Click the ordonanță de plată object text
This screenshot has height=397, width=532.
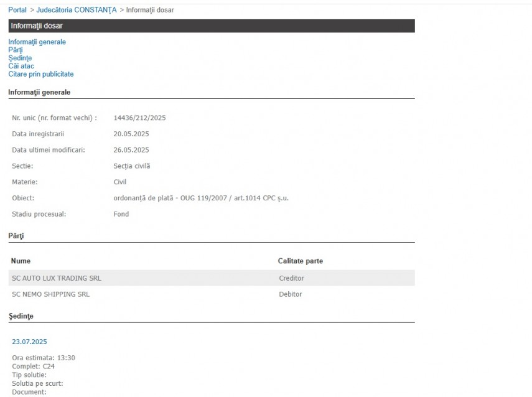(x=201, y=198)
